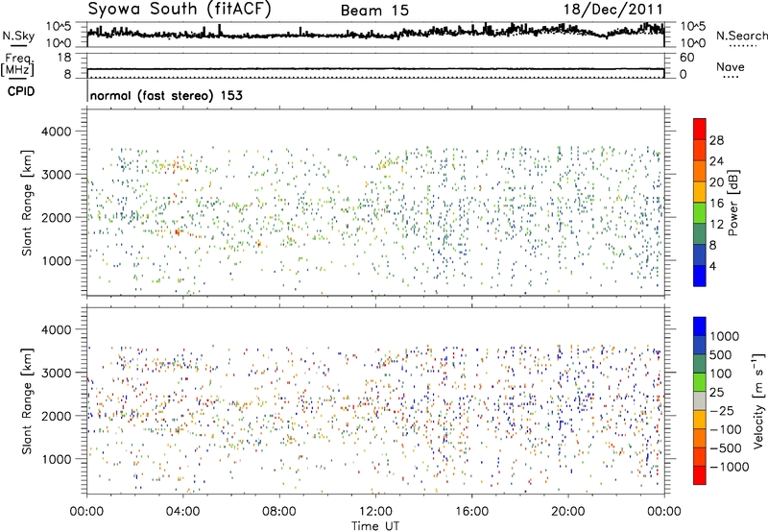Click the 'Velocity [m s-1]' colorbar label
Screen dimensions: 768x532
[758, 400]
